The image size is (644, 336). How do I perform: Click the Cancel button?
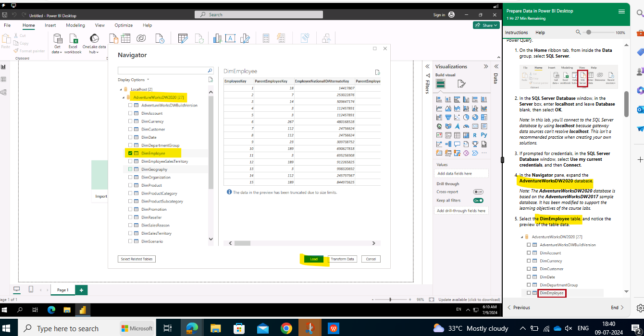[371, 259]
